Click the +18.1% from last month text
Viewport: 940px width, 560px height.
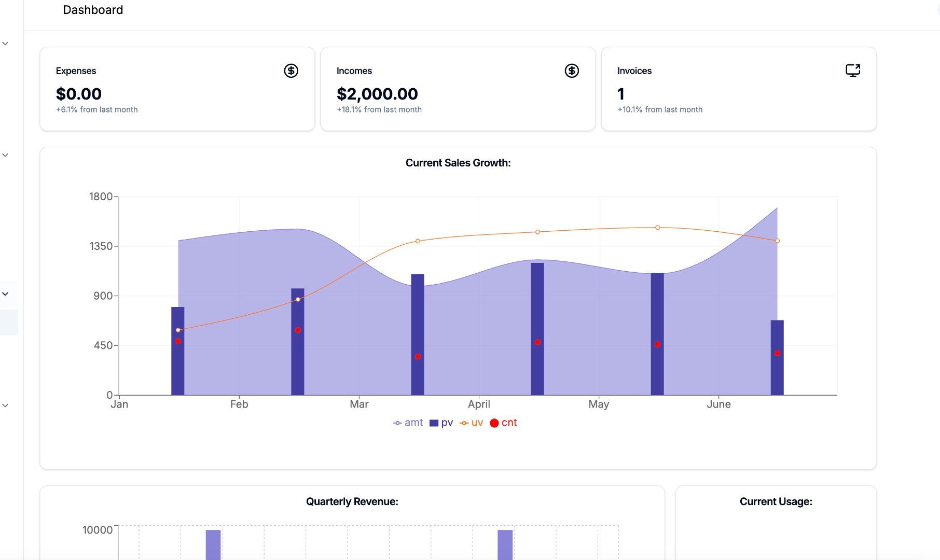[379, 109]
